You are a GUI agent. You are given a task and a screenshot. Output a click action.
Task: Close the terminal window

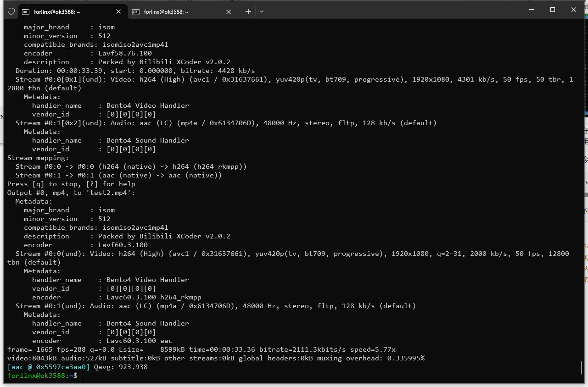(x=574, y=10)
